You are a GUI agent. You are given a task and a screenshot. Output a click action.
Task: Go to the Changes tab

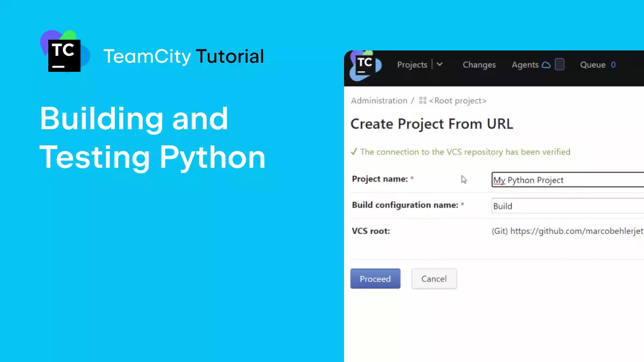click(479, 65)
